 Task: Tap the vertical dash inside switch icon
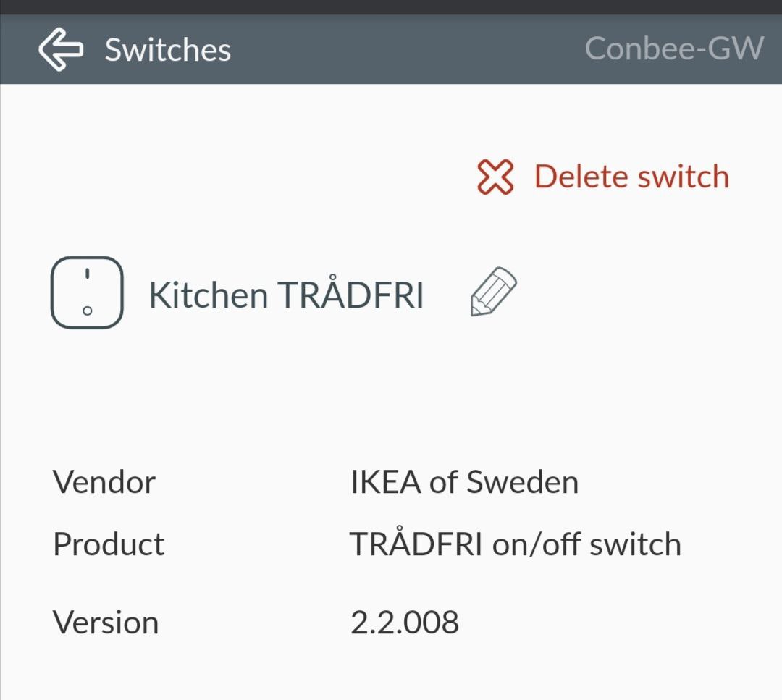87,274
